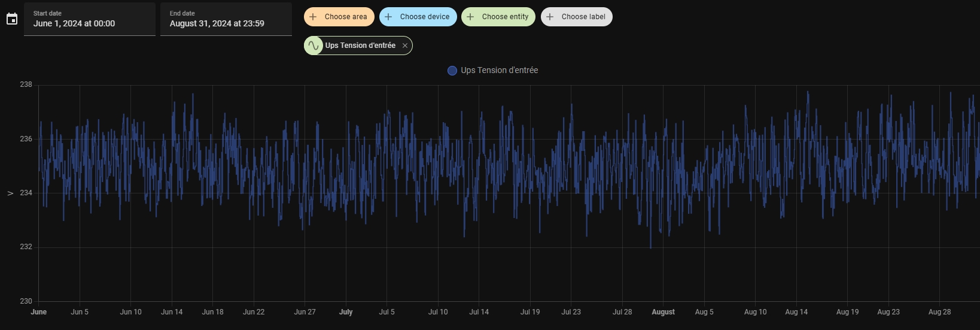This screenshot has width=980, height=330.
Task: Open the date range calendar picker
Action: click(12, 19)
